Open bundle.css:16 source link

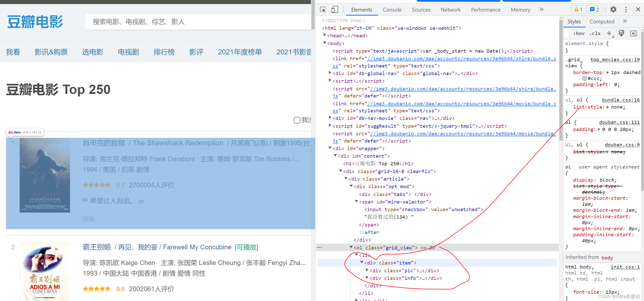coord(621,100)
